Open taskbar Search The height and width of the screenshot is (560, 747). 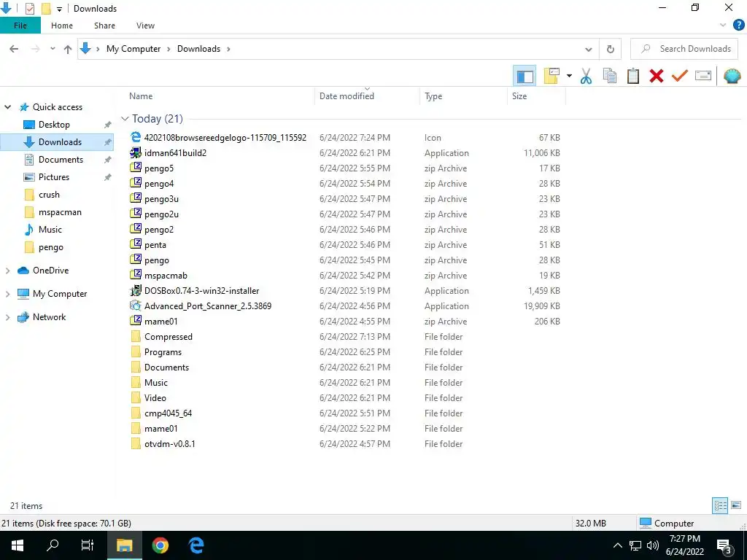click(53, 545)
